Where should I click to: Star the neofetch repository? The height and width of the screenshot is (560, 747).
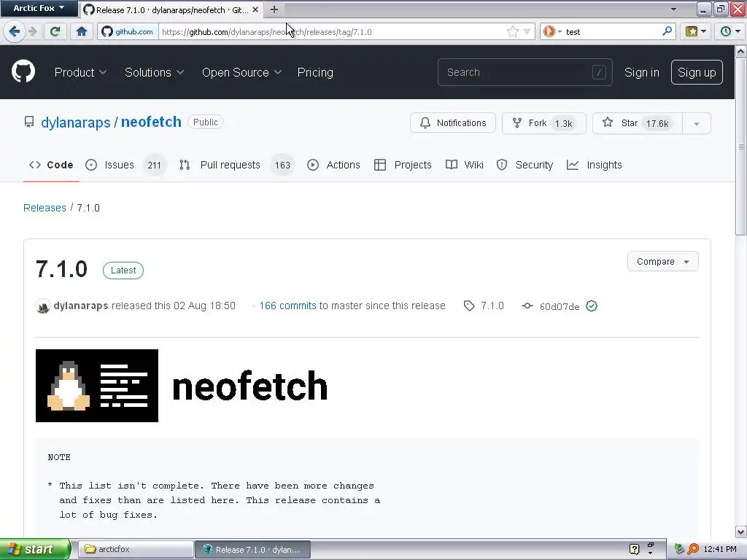click(x=638, y=122)
